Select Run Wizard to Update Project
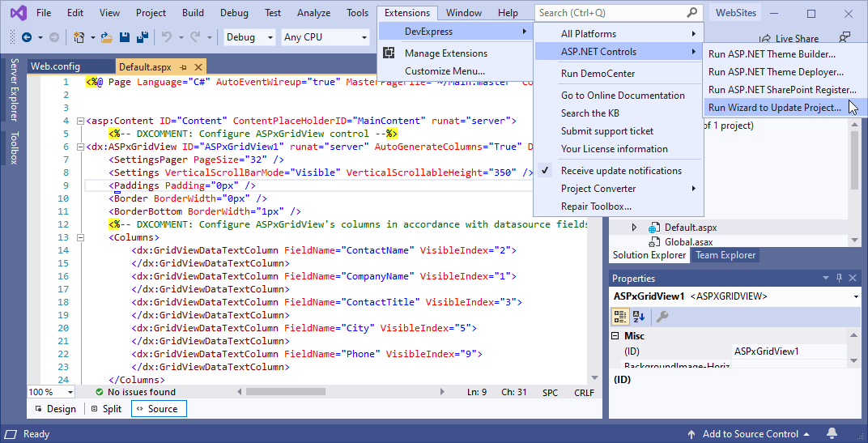 pyautogui.click(x=775, y=108)
